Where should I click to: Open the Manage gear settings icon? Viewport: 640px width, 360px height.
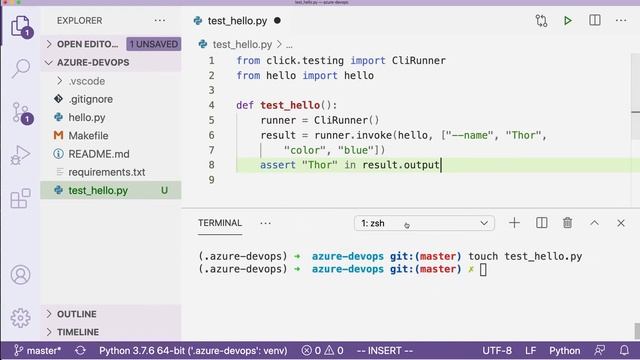click(x=20, y=318)
